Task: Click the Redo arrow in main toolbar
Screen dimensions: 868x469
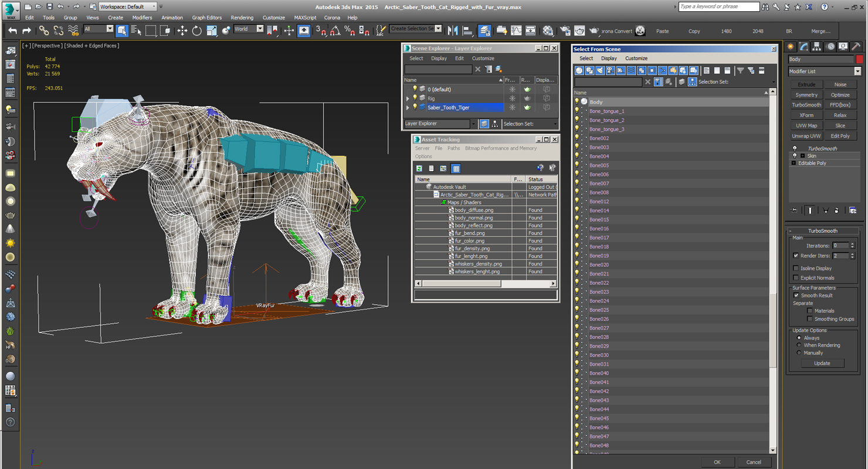Action: [26, 30]
